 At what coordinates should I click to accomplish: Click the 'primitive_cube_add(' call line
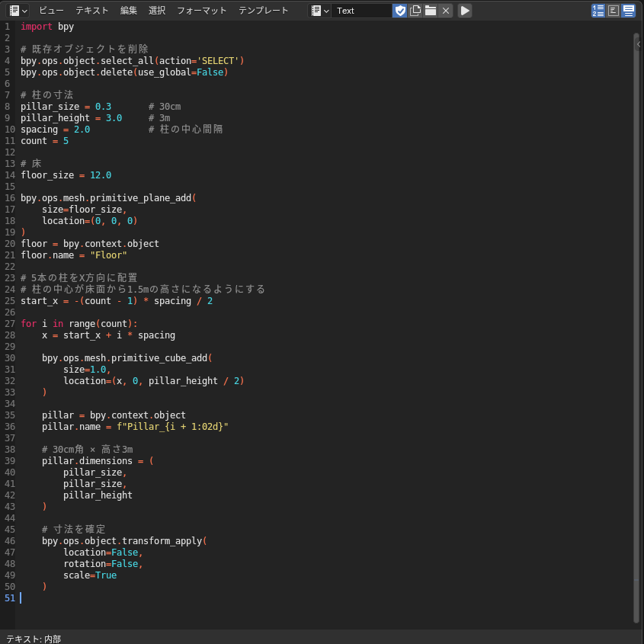coord(127,358)
